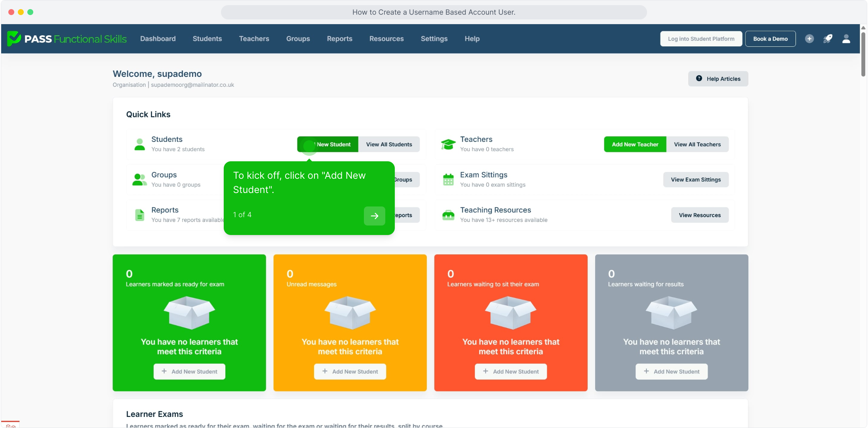Click the Teaching Resources briefcase icon

(448, 215)
